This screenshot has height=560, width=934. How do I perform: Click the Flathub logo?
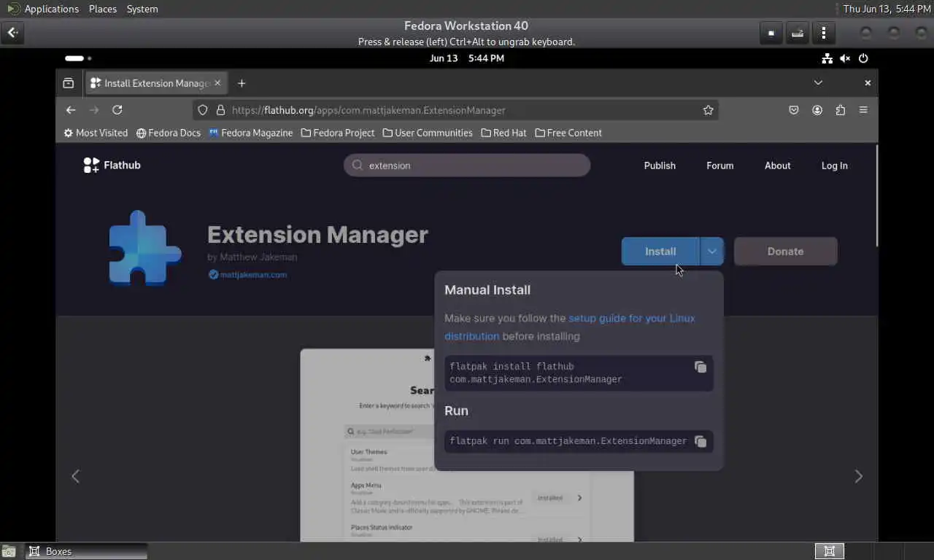(x=112, y=166)
